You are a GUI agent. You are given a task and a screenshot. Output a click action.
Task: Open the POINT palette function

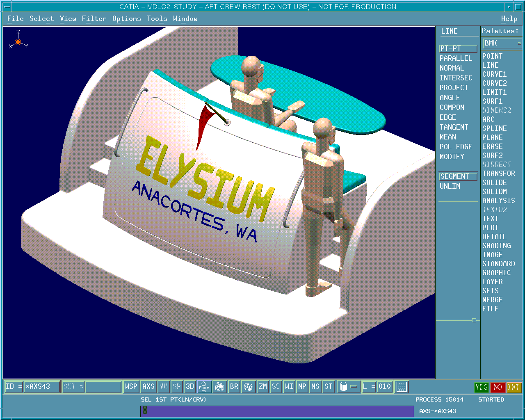pyautogui.click(x=492, y=56)
